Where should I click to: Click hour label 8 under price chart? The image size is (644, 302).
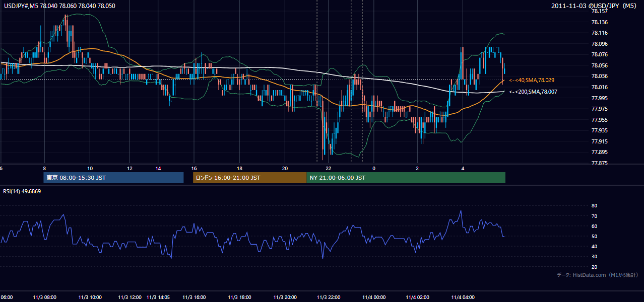(x=44, y=168)
